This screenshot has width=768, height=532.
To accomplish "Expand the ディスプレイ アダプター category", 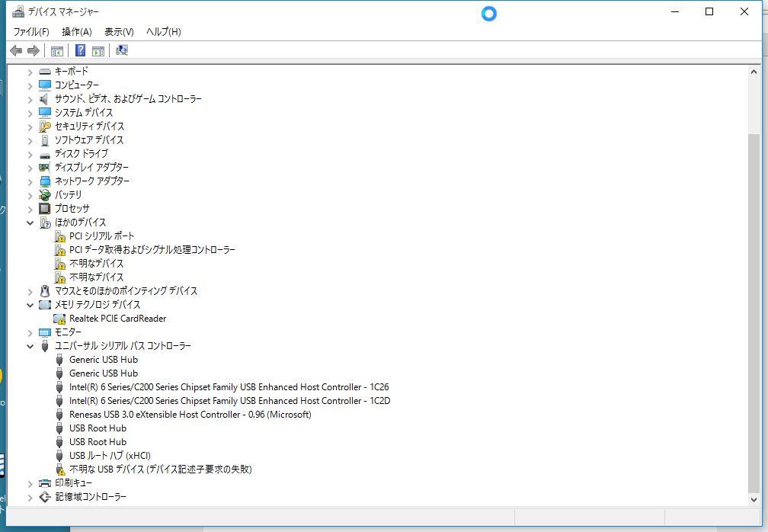I will point(30,168).
